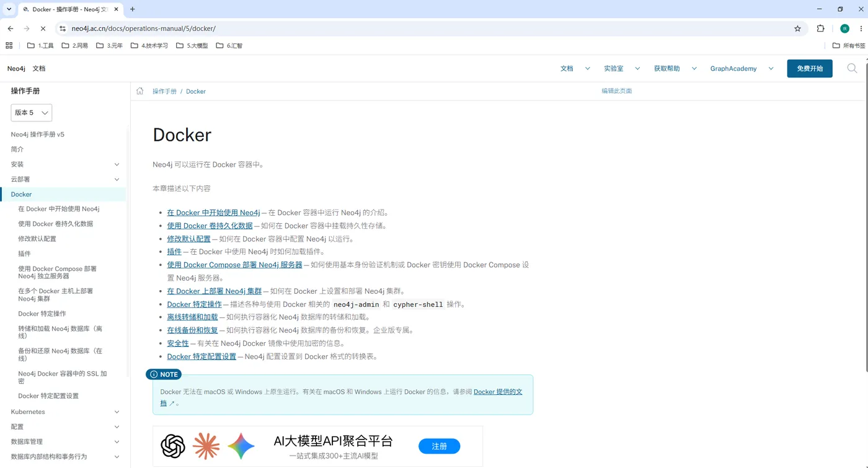Click 文档 next to the Neo4j logo
The image size is (868, 468).
pyautogui.click(x=39, y=68)
